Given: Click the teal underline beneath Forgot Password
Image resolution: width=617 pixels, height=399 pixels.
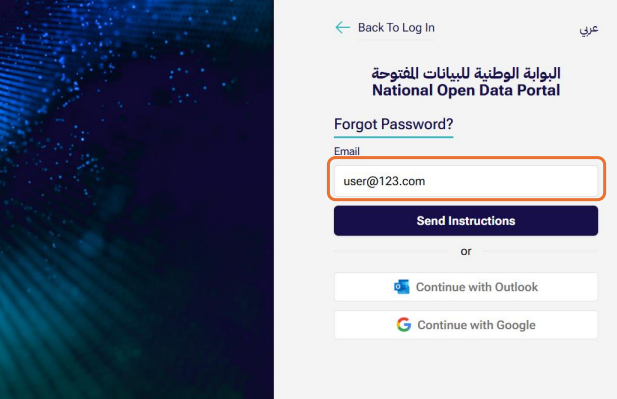Looking at the screenshot, I should click(393, 137).
